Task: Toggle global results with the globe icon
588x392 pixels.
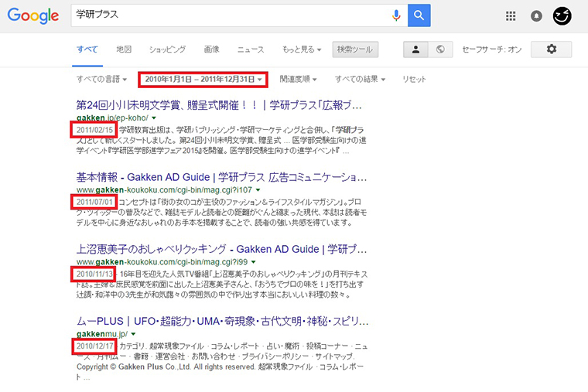Action: tap(440, 49)
